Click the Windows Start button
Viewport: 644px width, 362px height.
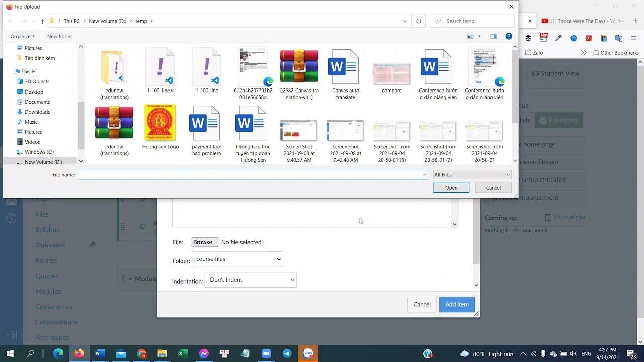point(10,354)
